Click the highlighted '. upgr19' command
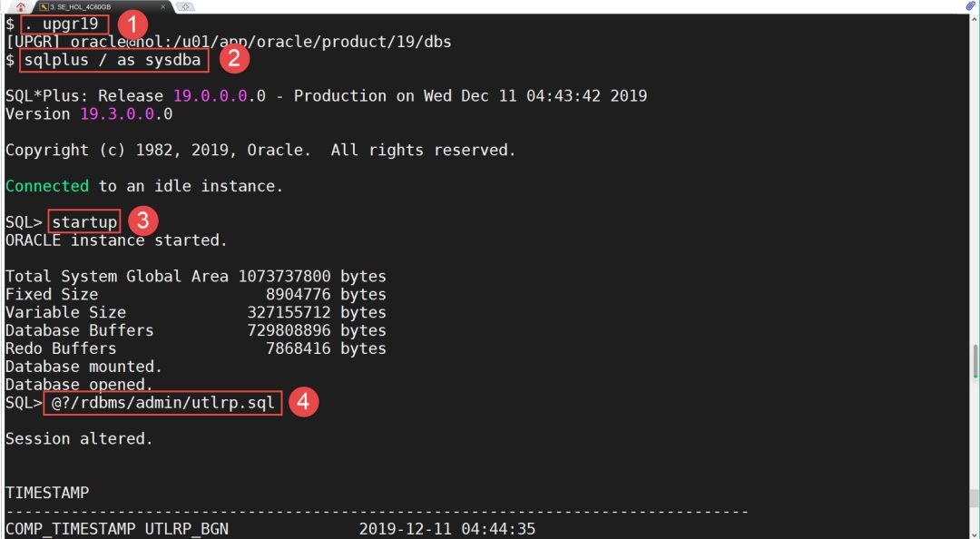The width and height of the screenshot is (980, 539). click(64, 24)
